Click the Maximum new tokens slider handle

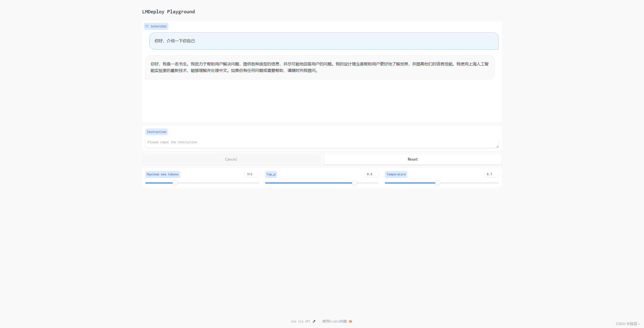[x=175, y=183]
